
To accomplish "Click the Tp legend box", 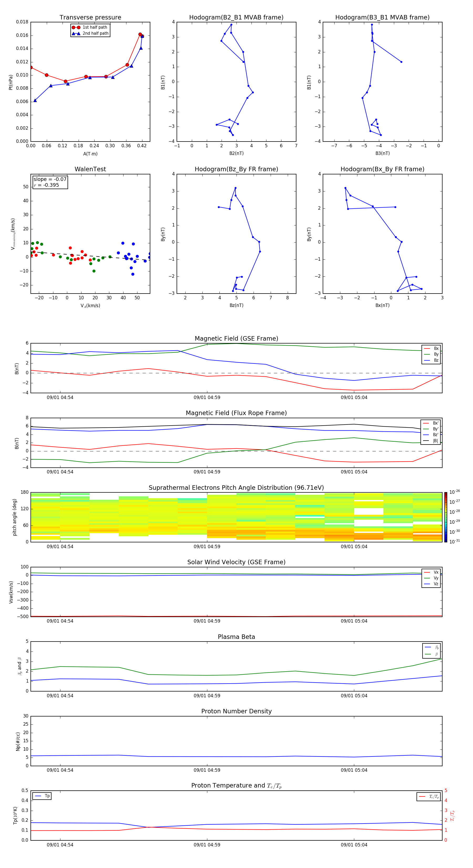I will click(42, 796).
